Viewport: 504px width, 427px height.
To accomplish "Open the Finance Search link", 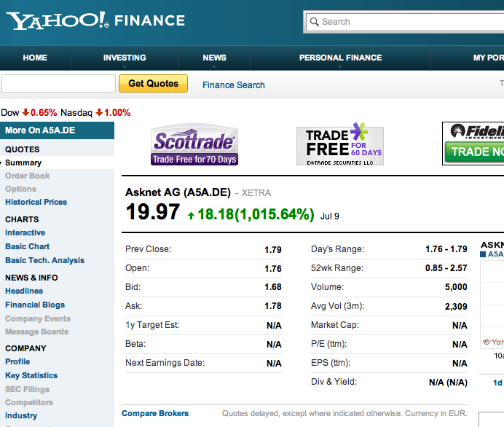I will (x=234, y=85).
